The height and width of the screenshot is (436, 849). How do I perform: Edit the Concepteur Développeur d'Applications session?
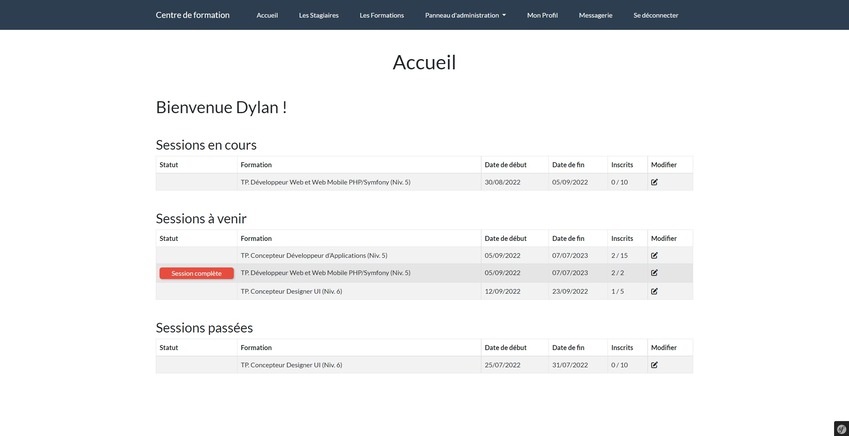654,256
